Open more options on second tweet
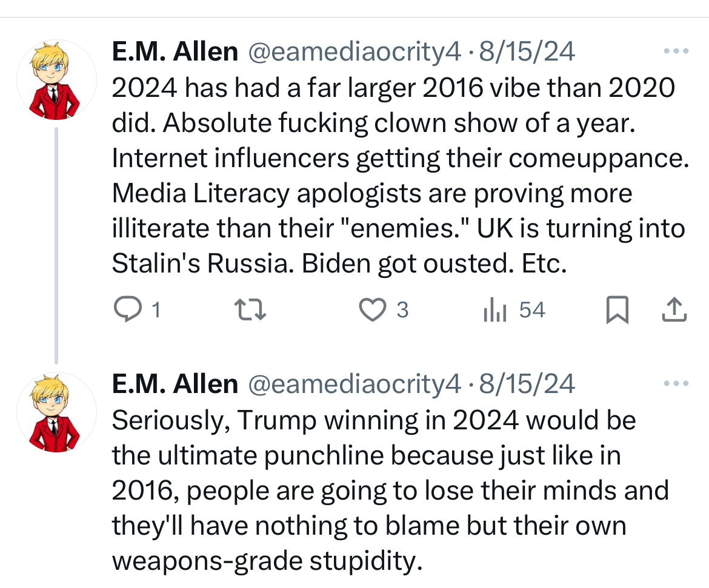 [676, 384]
